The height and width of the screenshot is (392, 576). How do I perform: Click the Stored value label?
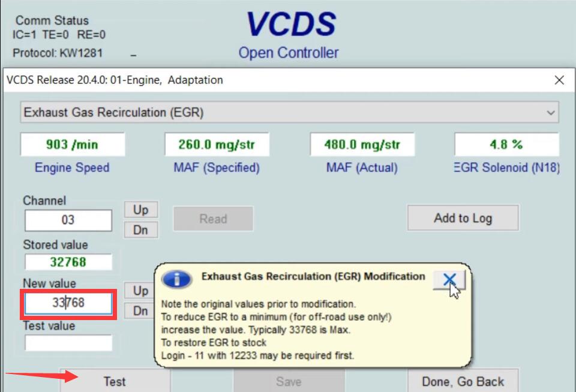tap(55, 245)
